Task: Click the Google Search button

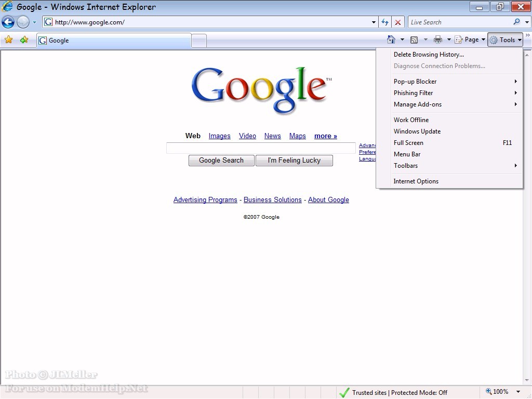Action: 221,161
